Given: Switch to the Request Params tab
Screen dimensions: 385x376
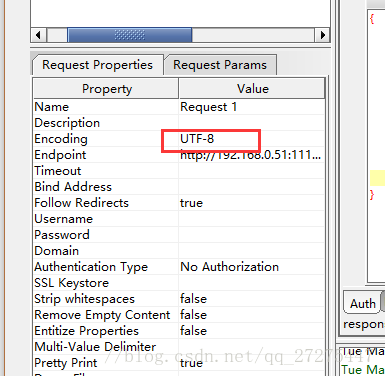Looking at the screenshot, I should [220, 65].
